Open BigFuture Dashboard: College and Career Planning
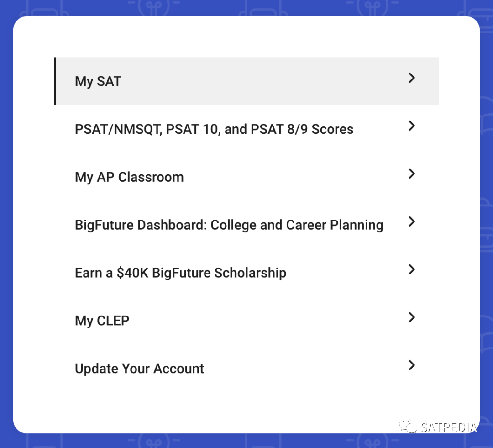The height and width of the screenshot is (448, 493). tap(229, 225)
